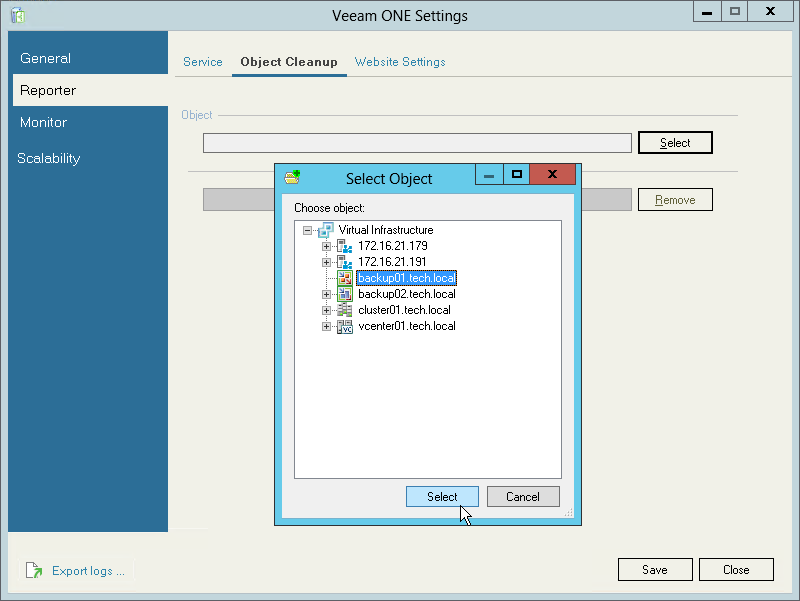Close the Veeam ONE Settings window

coord(736,569)
